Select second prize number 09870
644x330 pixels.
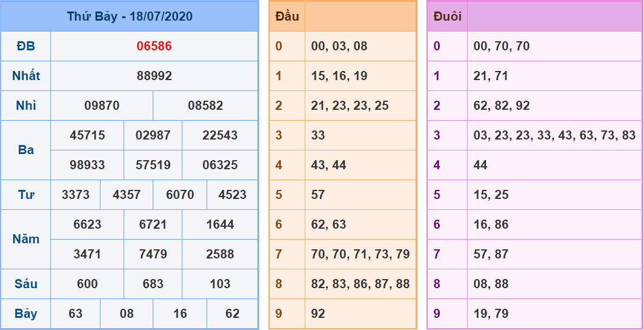[102, 106]
